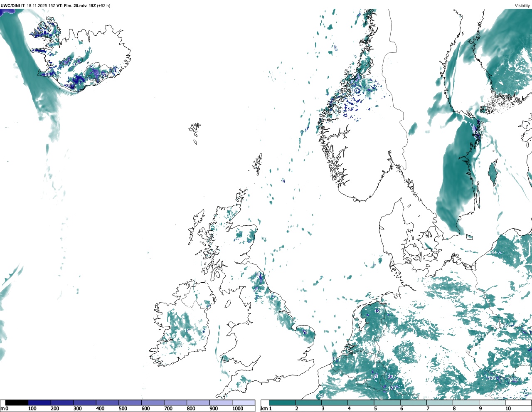Click the '173' visibility value on the map
Image resolution: width=532 pixels, height=412 pixels.
point(393,388)
